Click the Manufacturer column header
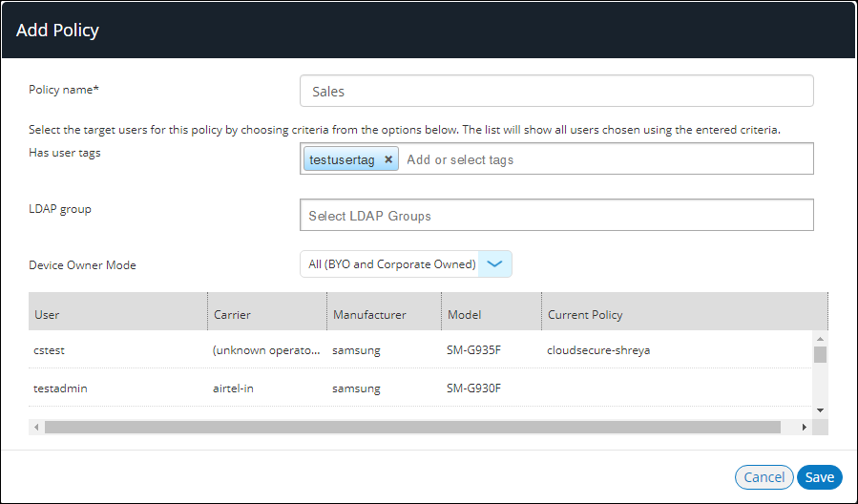This screenshot has width=858, height=504. [x=369, y=314]
